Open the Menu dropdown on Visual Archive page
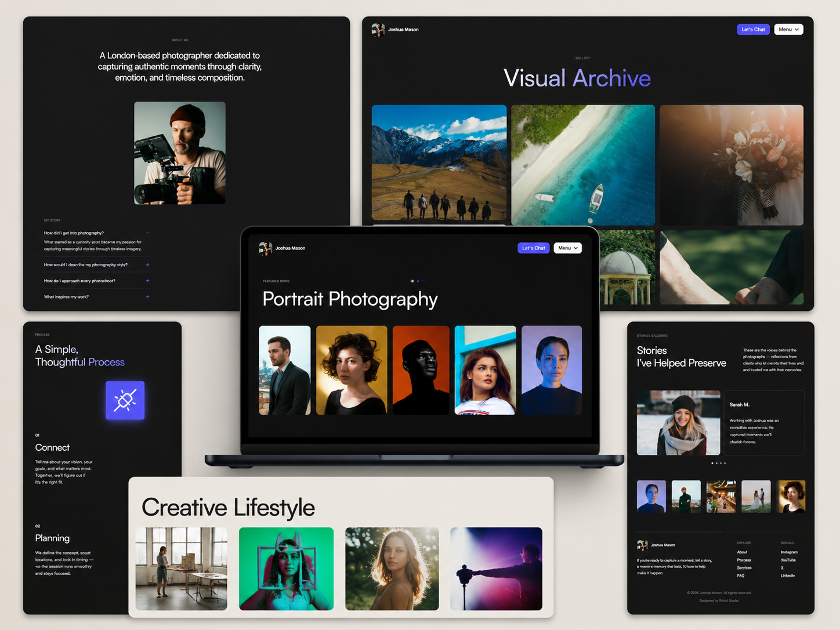The height and width of the screenshot is (630, 840). pos(788,30)
